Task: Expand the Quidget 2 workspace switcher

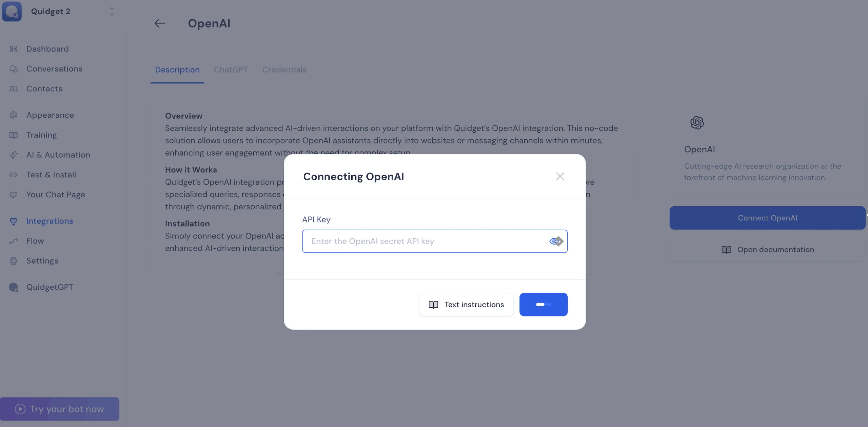Action: click(x=112, y=12)
